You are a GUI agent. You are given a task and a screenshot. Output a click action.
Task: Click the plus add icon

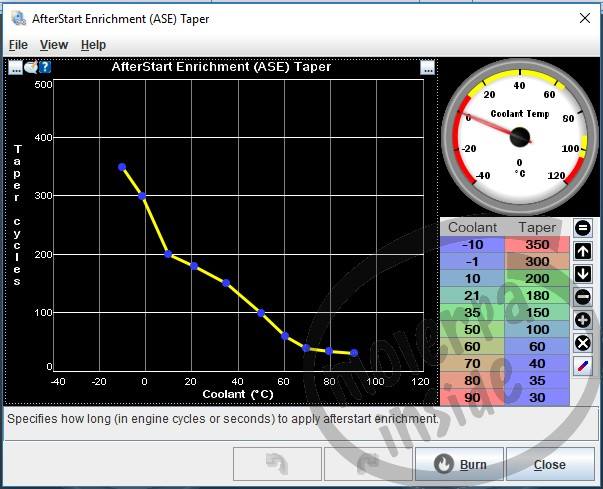click(x=583, y=320)
